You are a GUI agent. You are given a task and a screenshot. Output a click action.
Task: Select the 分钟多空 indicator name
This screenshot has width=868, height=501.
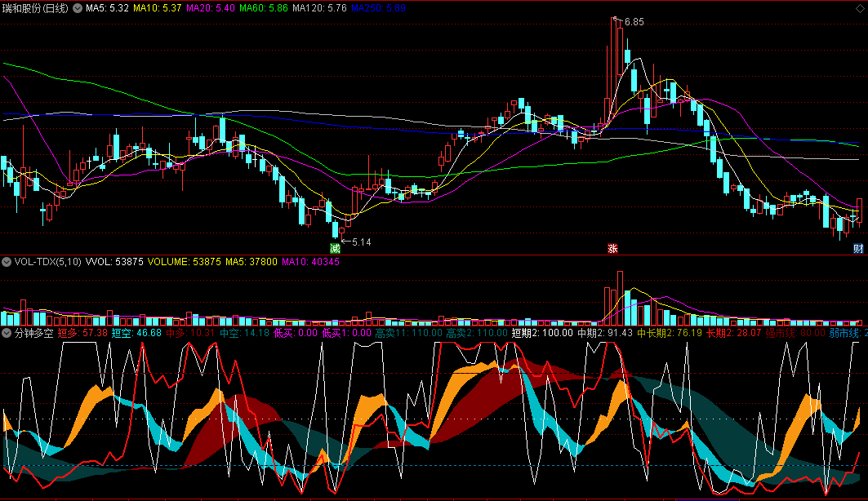click(x=33, y=333)
